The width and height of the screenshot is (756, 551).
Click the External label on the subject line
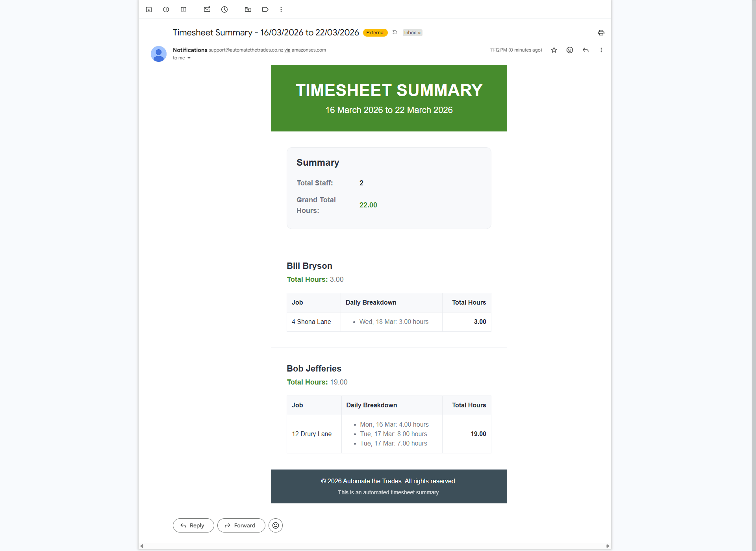pyautogui.click(x=375, y=33)
